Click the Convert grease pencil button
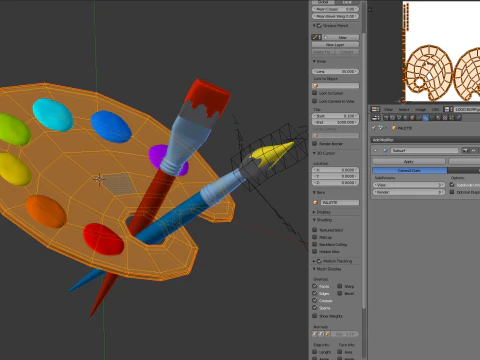This screenshot has height=360, width=480. click(x=347, y=52)
